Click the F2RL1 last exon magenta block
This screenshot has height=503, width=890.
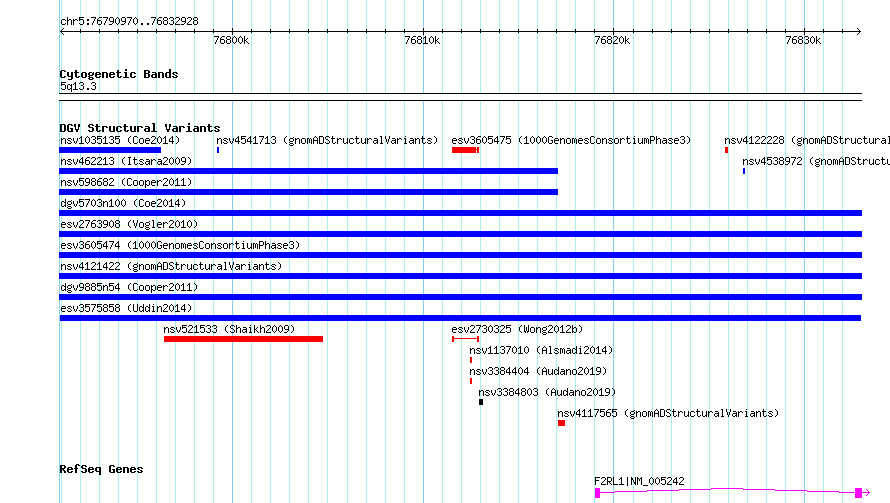coord(859,493)
